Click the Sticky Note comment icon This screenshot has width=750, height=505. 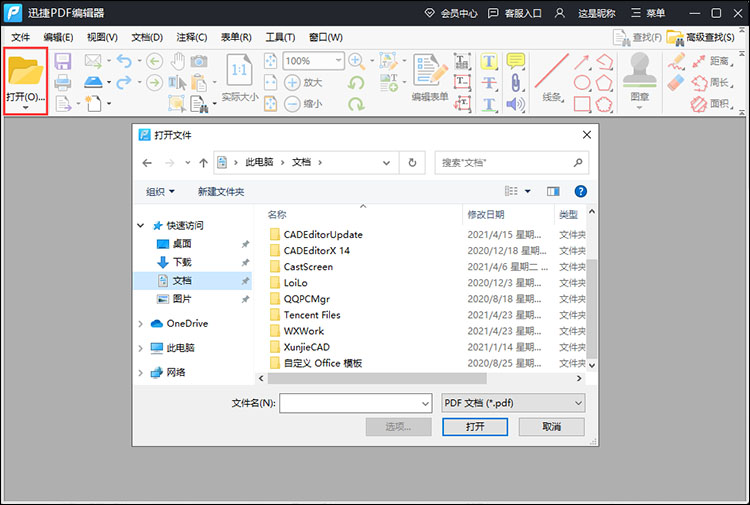pos(516,61)
